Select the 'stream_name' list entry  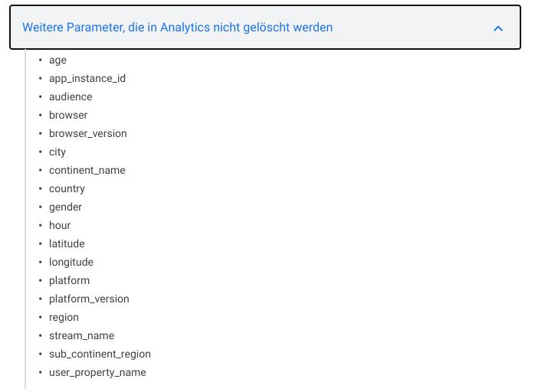(x=81, y=335)
